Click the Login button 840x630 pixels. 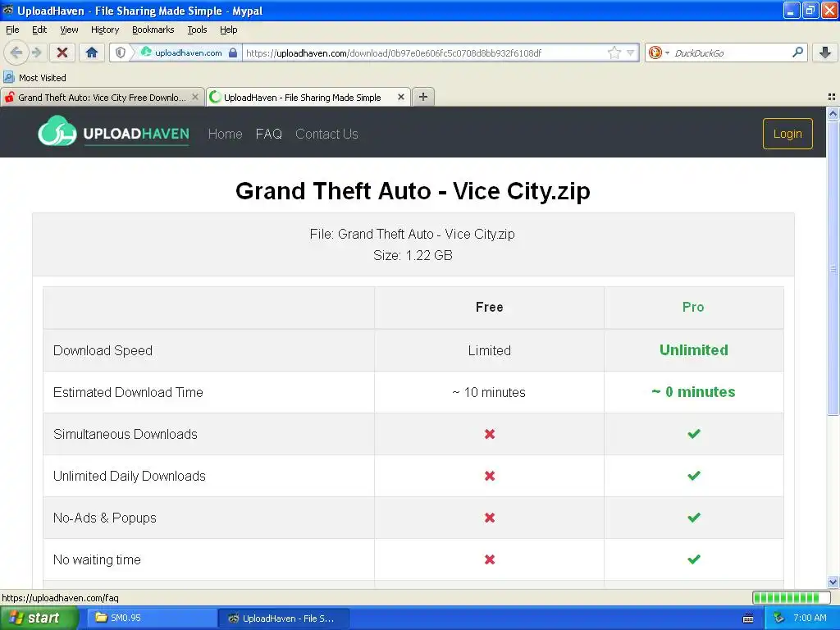pyautogui.click(x=787, y=134)
